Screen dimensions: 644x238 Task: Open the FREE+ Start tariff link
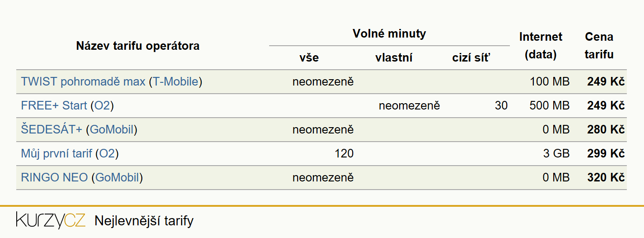(54, 106)
